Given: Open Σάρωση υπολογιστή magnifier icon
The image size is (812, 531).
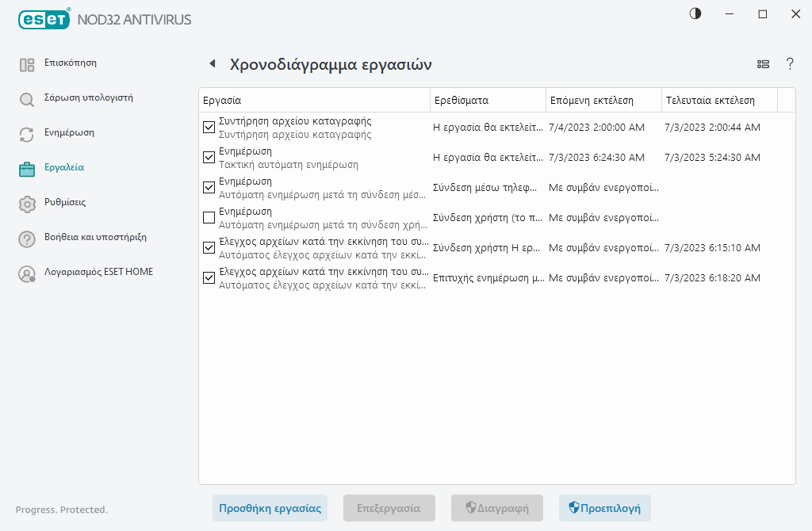Looking at the screenshot, I should click(27, 100).
